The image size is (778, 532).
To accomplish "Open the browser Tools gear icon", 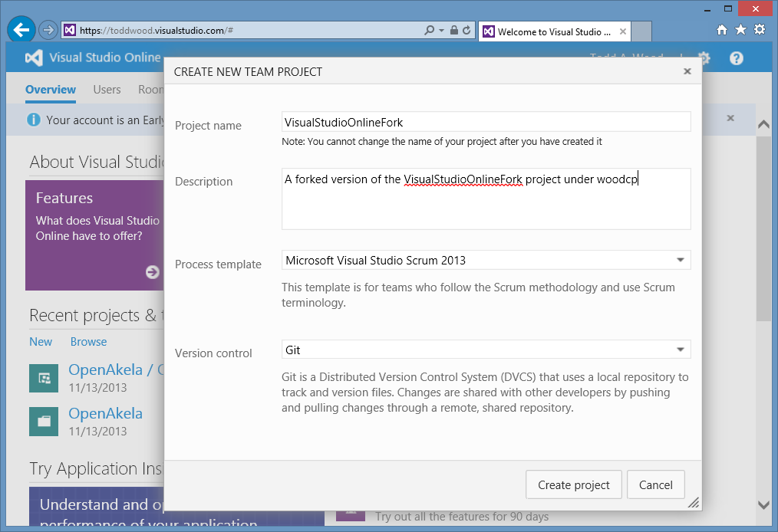I will [x=760, y=30].
